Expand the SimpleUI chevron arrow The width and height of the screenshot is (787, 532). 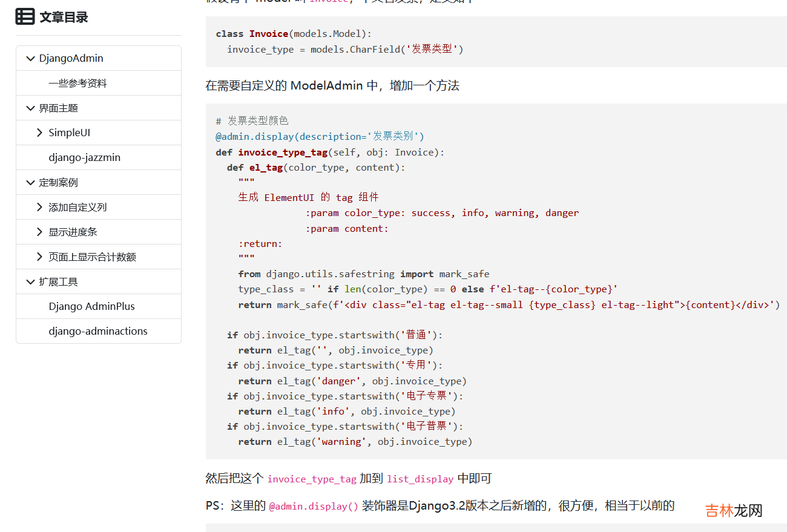[x=40, y=133]
